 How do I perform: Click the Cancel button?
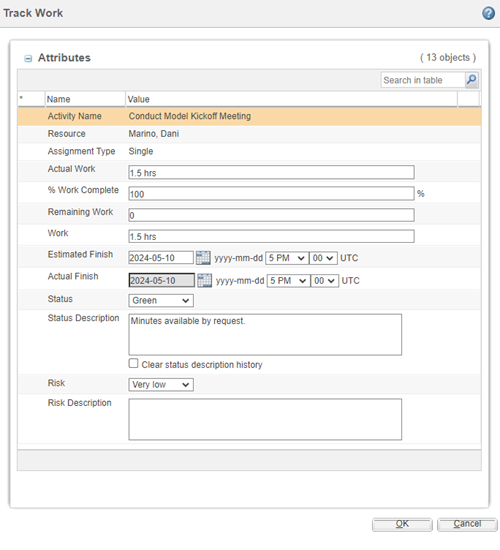[x=467, y=524]
